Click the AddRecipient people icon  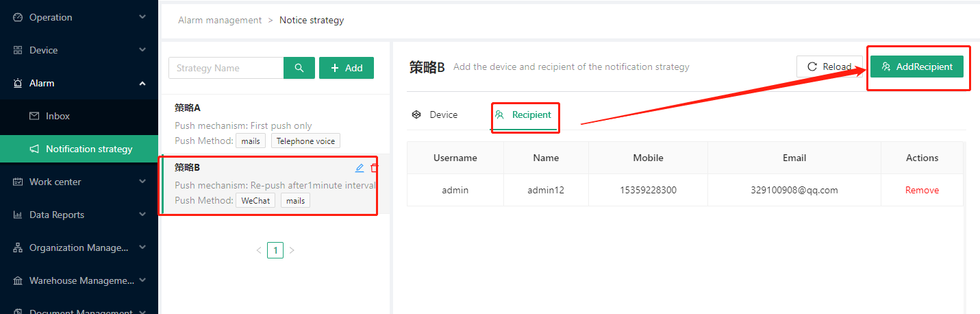click(886, 67)
